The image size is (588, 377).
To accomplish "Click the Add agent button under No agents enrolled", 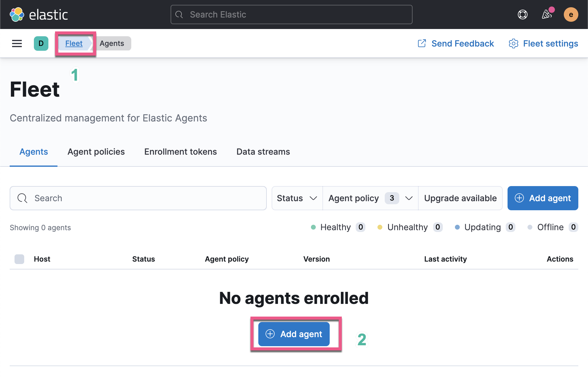I will pyautogui.click(x=294, y=334).
